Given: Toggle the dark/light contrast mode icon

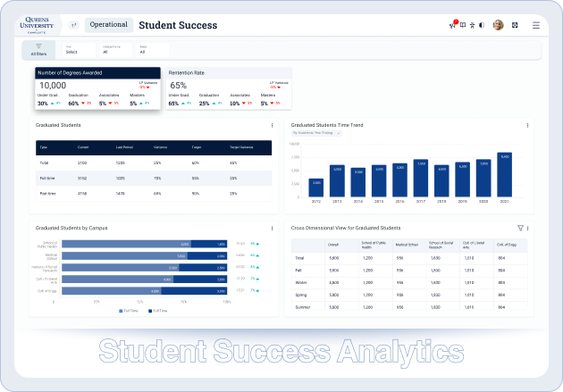Looking at the screenshot, I should [481, 26].
